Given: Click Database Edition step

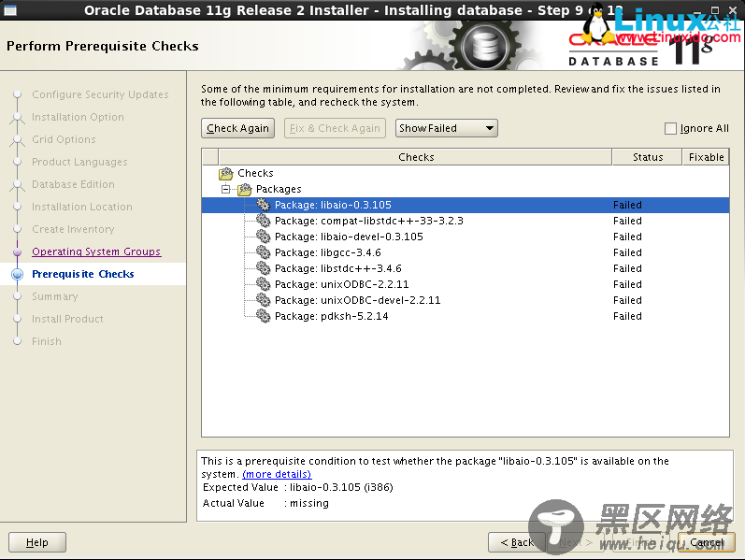Looking at the screenshot, I should pyautogui.click(x=73, y=184).
